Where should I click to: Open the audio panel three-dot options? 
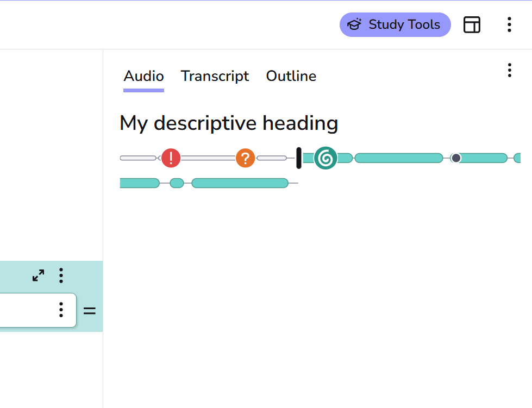(x=509, y=70)
